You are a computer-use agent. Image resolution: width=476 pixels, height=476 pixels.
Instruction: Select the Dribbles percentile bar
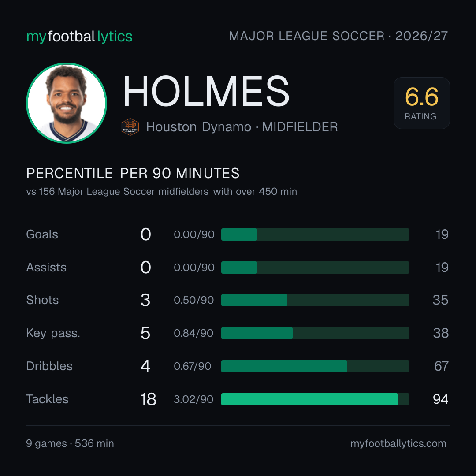point(315,366)
